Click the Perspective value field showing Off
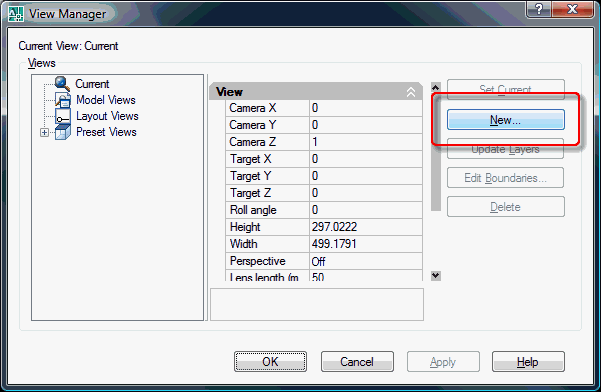This screenshot has height=392, width=601. (366, 261)
